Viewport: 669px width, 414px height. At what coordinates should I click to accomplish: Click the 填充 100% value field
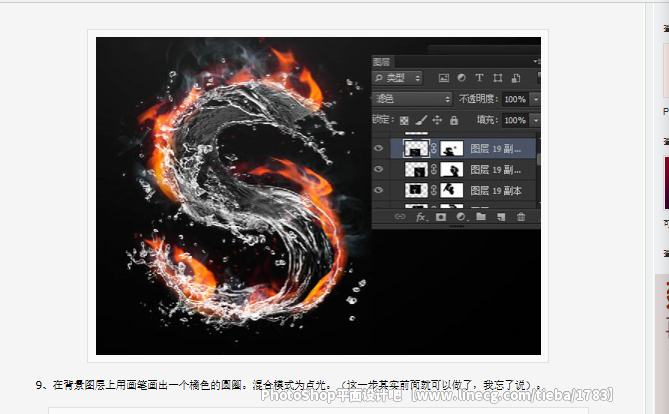click(515, 120)
